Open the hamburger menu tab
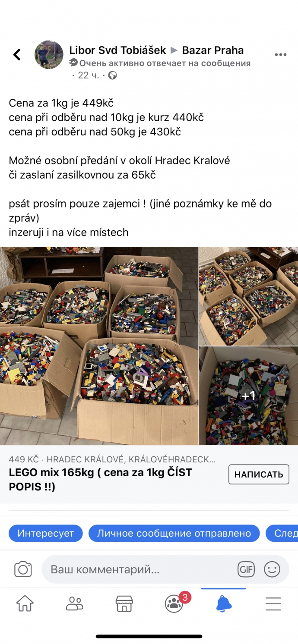 coord(273,603)
